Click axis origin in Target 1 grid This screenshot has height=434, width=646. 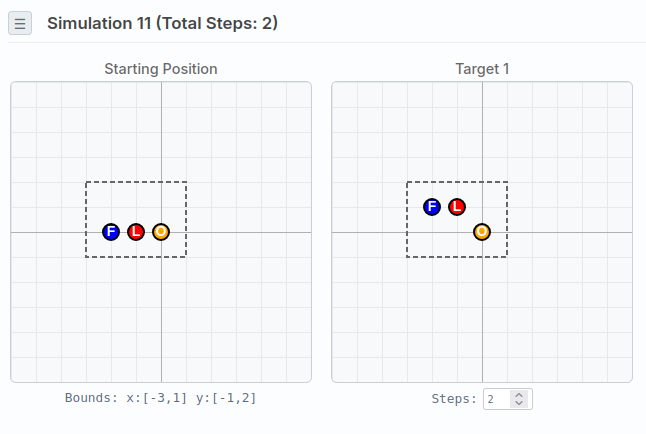tap(482, 232)
